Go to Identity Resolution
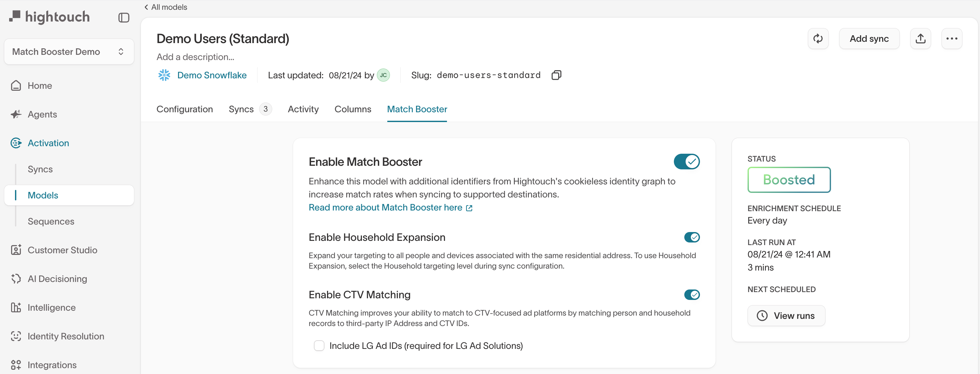Image resolution: width=980 pixels, height=374 pixels. point(66,336)
